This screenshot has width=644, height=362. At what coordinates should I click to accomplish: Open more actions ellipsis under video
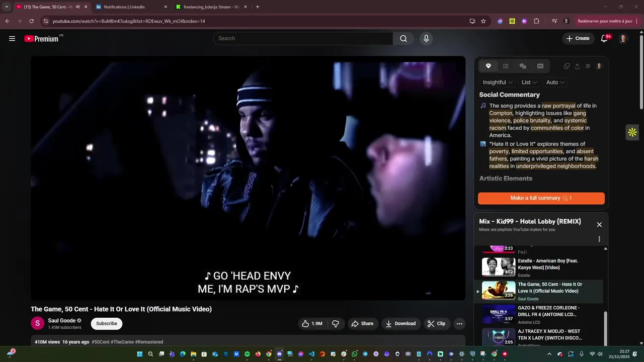[459, 324]
